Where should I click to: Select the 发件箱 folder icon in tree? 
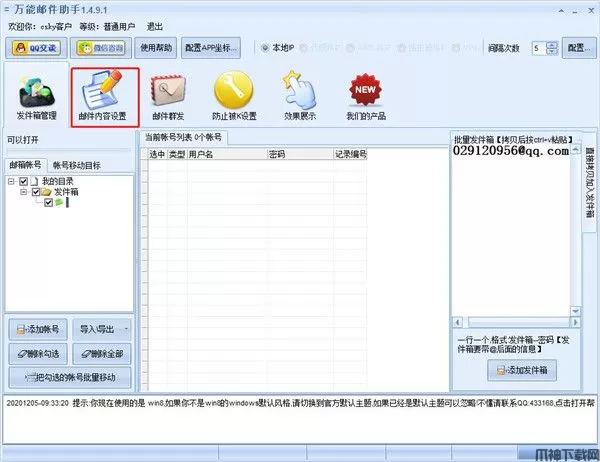pos(46,192)
